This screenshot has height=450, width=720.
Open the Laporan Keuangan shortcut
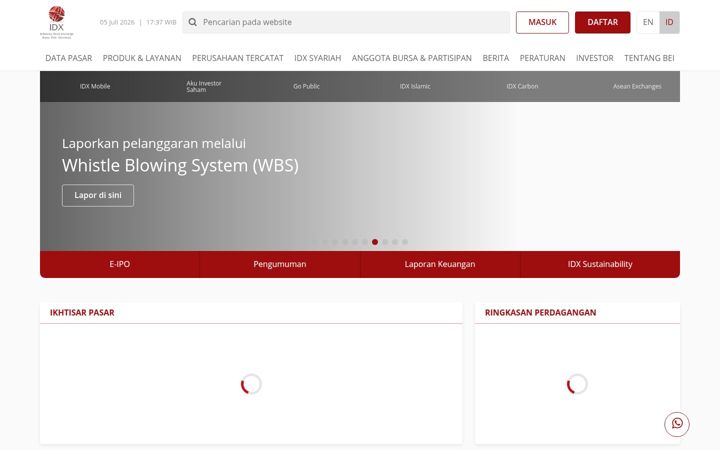(440, 264)
